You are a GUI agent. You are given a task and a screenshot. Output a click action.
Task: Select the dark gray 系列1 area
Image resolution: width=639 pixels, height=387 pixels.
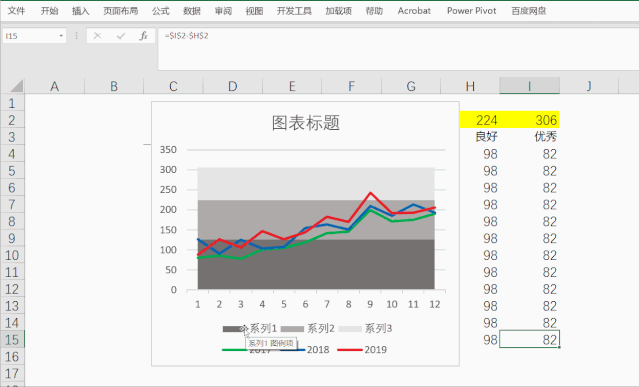point(316,269)
